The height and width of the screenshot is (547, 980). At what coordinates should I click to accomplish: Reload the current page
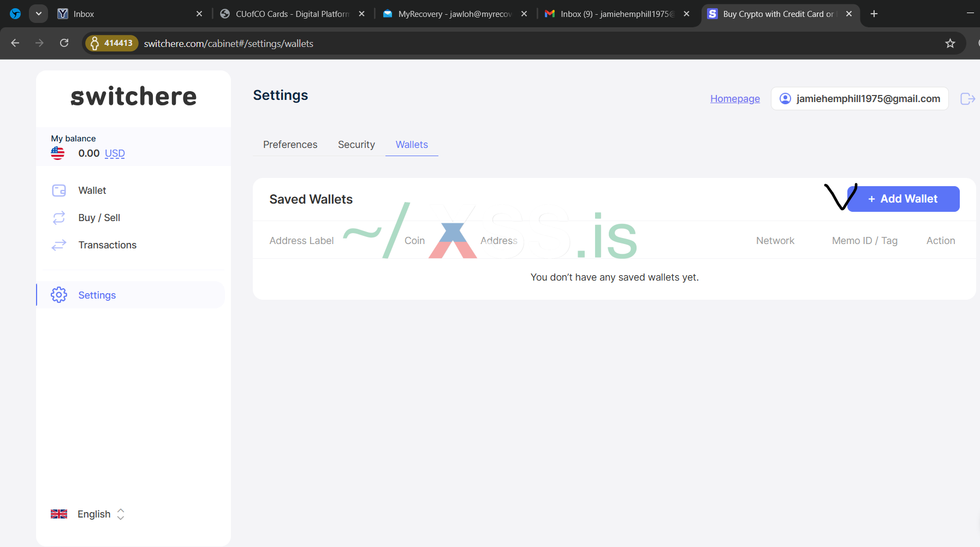[64, 43]
